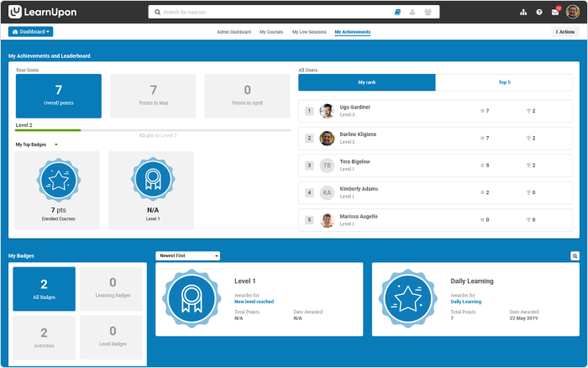Click the badge search magnifier icon

click(x=575, y=255)
